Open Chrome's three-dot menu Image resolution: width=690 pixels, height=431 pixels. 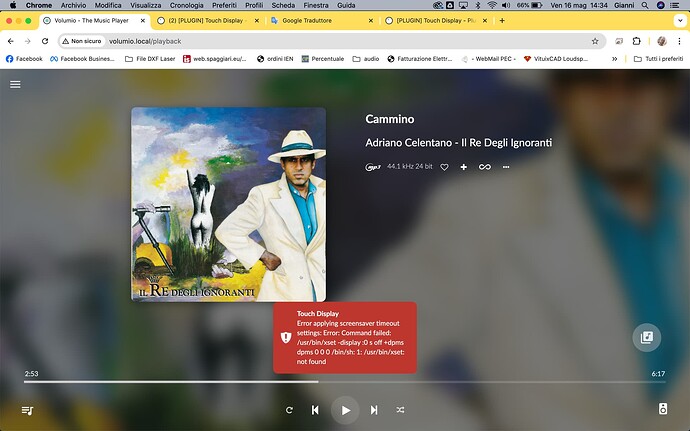click(679, 41)
